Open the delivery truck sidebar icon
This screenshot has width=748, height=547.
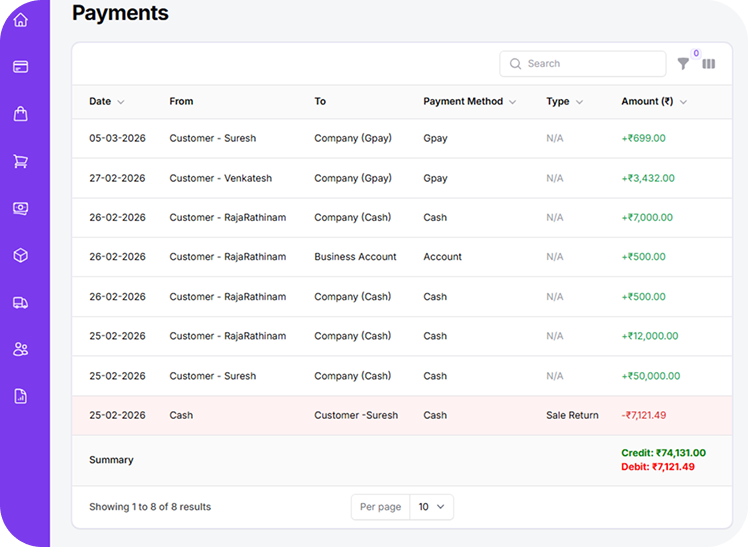click(21, 303)
